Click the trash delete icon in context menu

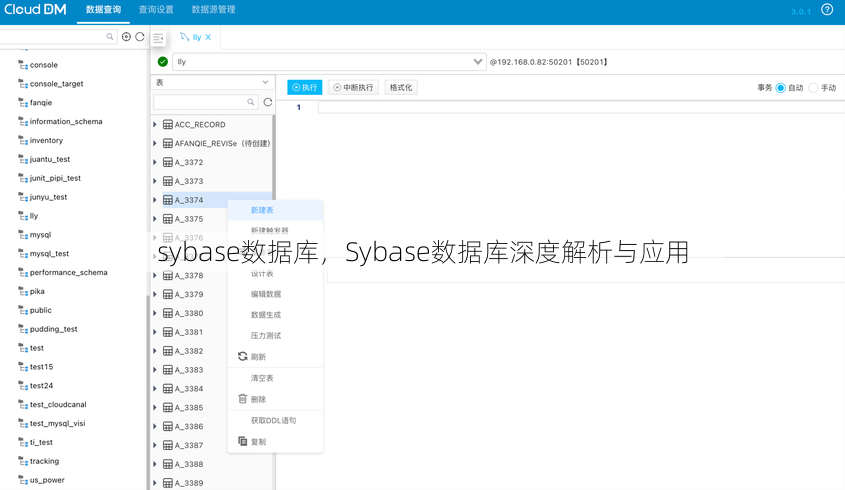(x=243, y=399)
